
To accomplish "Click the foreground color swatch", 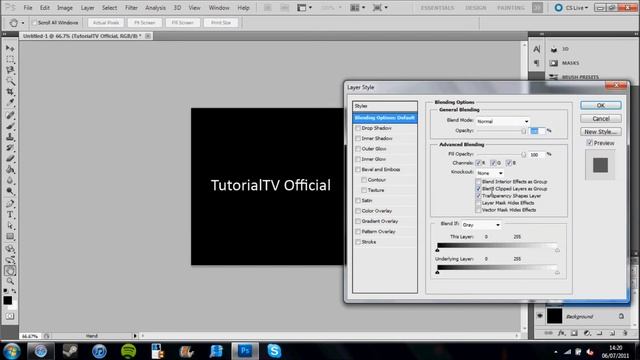I will point(8,300).
